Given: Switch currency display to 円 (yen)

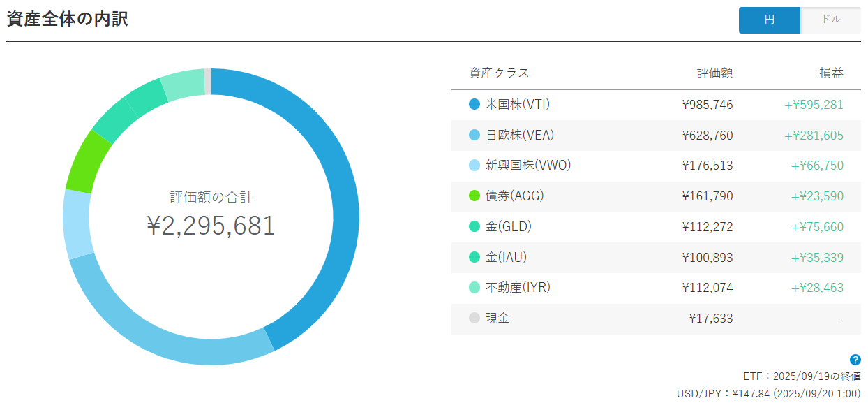Looking at the screenshot, I should tap(769, 20).
